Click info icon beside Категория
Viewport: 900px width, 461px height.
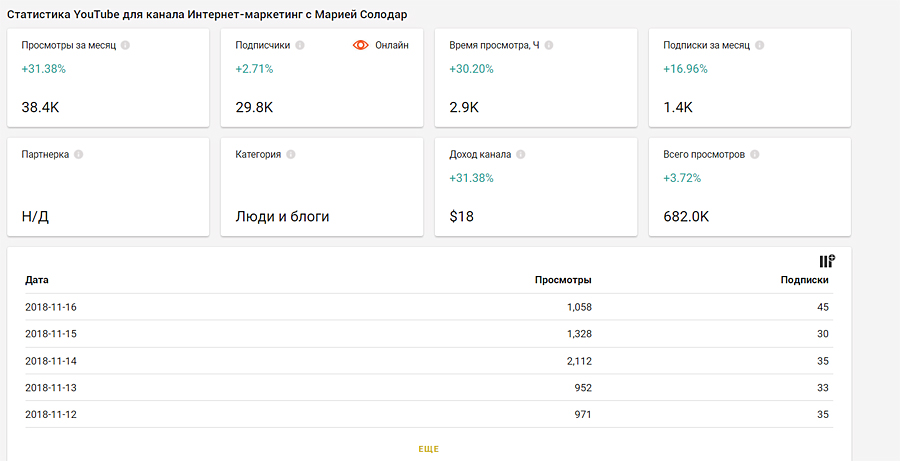coord(291,155)
